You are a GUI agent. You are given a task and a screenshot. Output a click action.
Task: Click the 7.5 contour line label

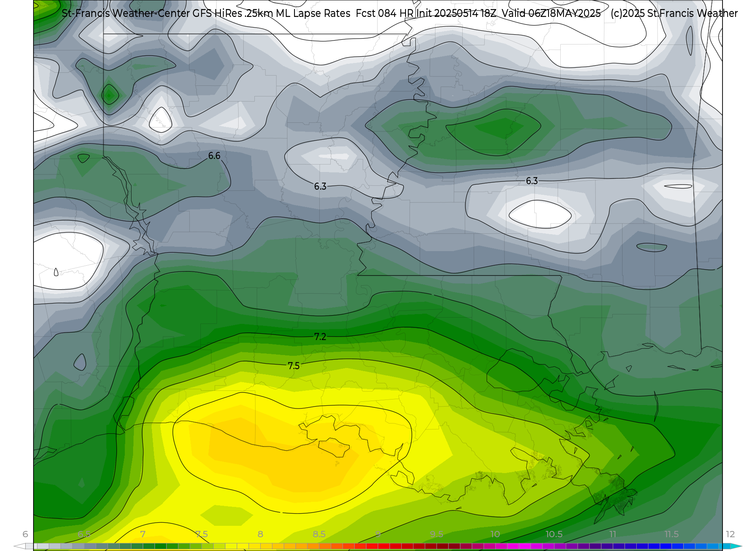click(294, 366)
